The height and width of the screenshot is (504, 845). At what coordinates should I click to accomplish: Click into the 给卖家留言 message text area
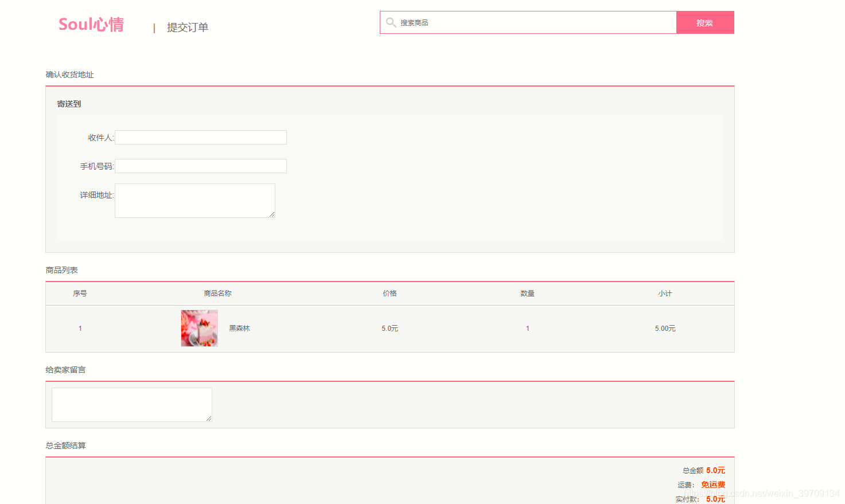pyautogui.click(x=132, y=405)
